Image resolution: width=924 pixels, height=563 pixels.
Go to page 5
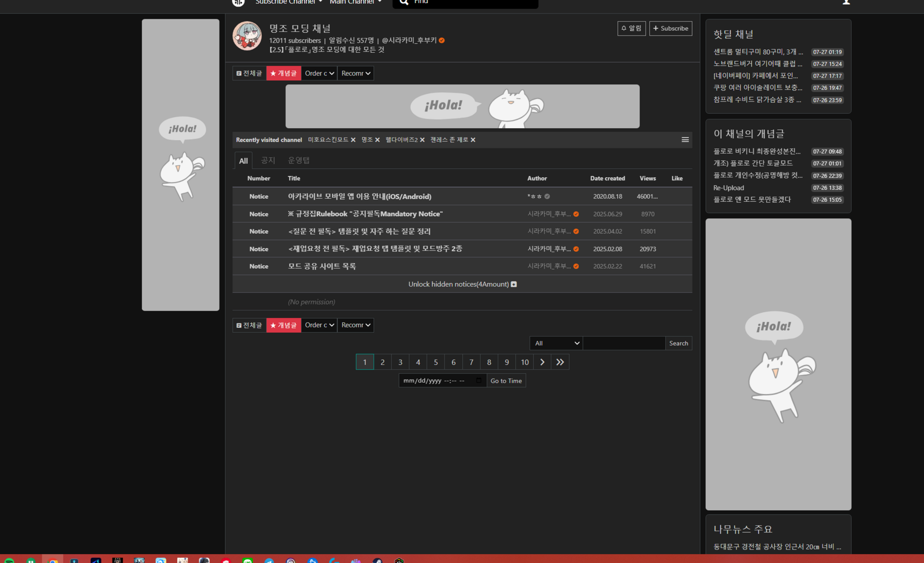(x=436, y=362)
